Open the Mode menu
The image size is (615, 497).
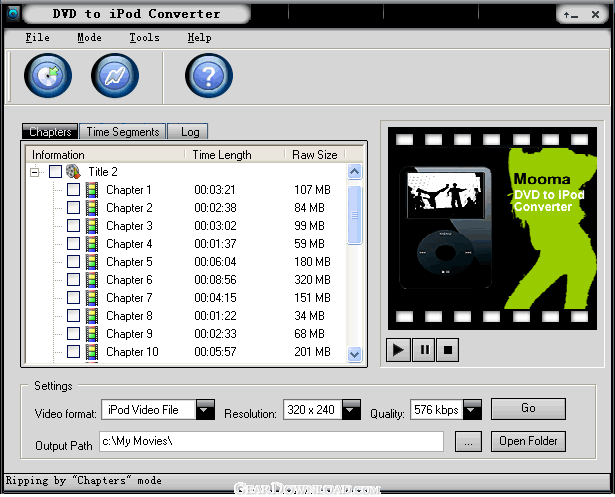tap(89, 38)
